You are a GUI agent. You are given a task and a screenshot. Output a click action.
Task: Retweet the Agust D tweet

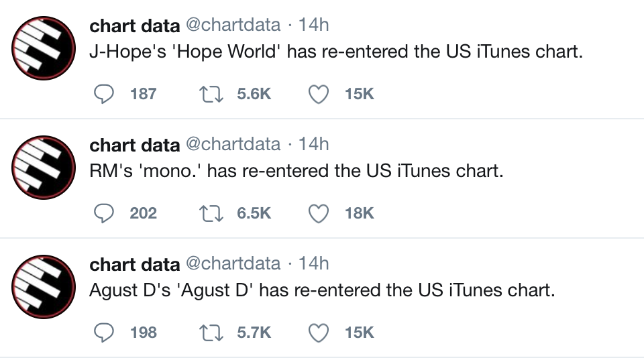(x=211, y=333)
